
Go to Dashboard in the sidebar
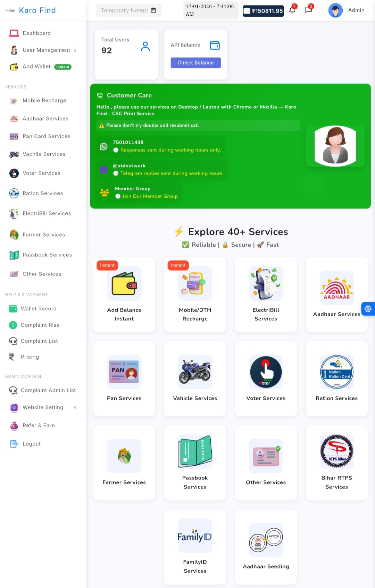(36, 33)
